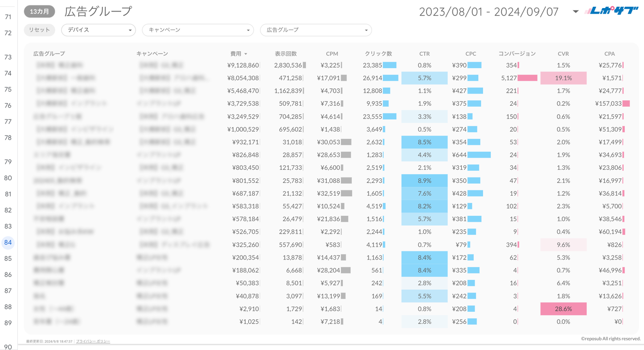Open the プライバシー ポリシー link
Viewport: 644px width, 350px height.
pyautogui.click(x=93, y=341)
